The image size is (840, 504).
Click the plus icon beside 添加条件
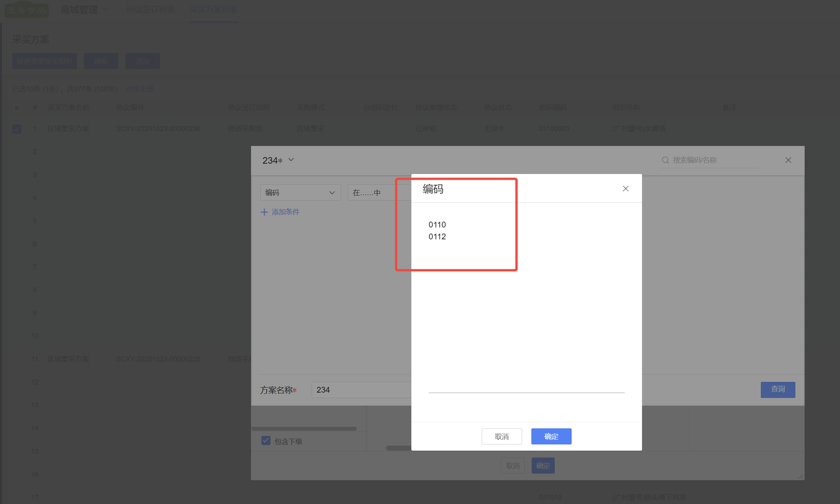[x=264, y=212]
